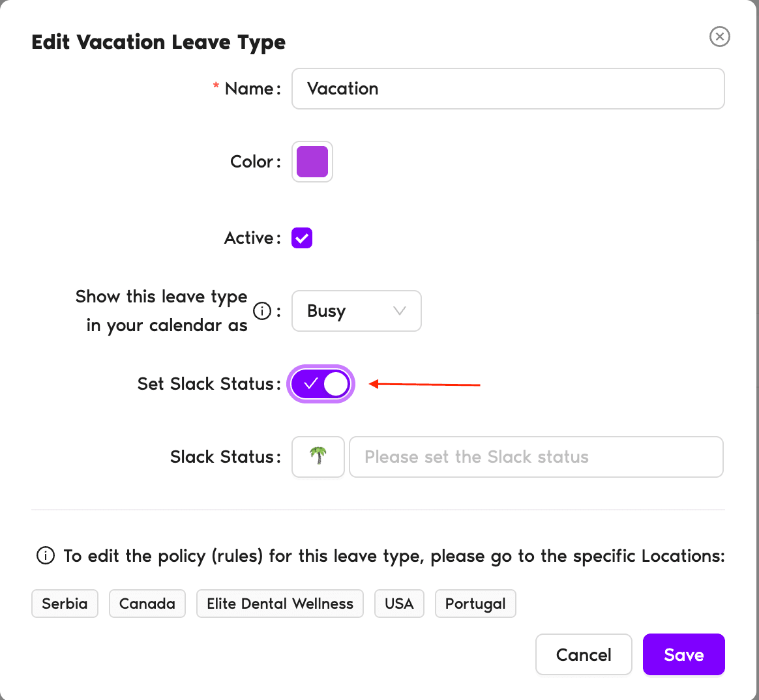This screenshot has width=759, height=700.
Task: Open the palm tree emoji picker
Action: [x=318, y=457]
